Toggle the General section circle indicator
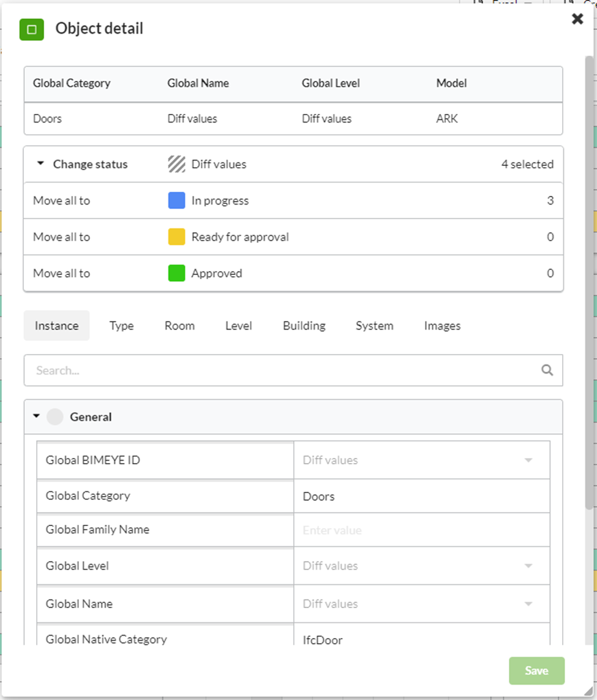The image size is (597, 700). [55, 416]
